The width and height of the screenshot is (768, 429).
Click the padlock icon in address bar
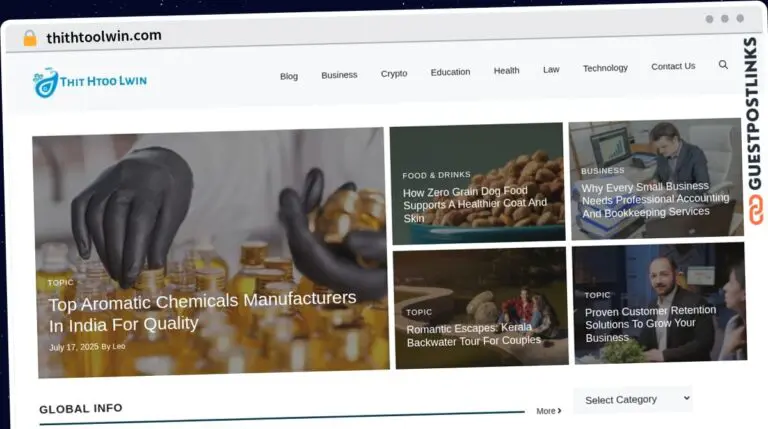[29, 38]
